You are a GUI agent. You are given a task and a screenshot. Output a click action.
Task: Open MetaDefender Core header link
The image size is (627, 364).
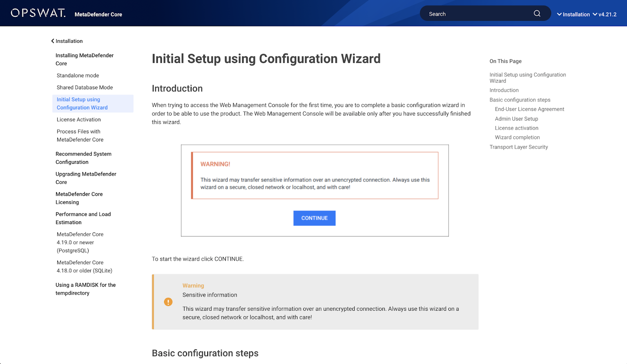tap(98, 14)
